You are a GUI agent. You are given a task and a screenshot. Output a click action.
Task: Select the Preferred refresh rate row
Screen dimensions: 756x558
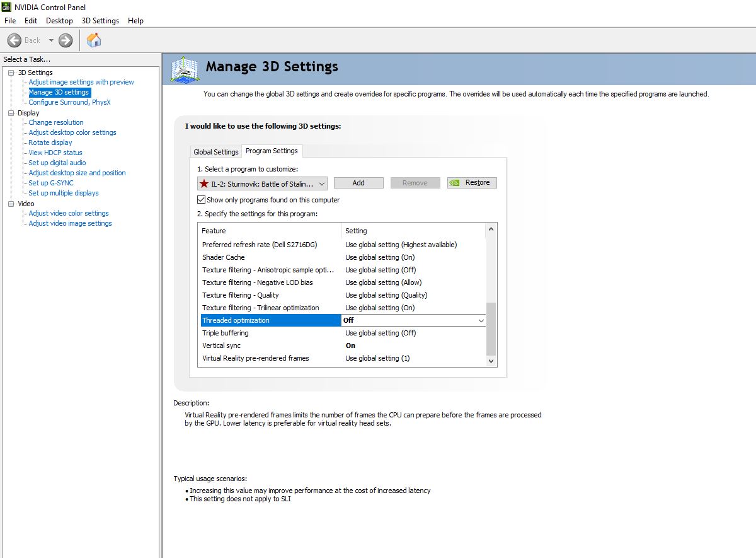[x=342, y=245]
